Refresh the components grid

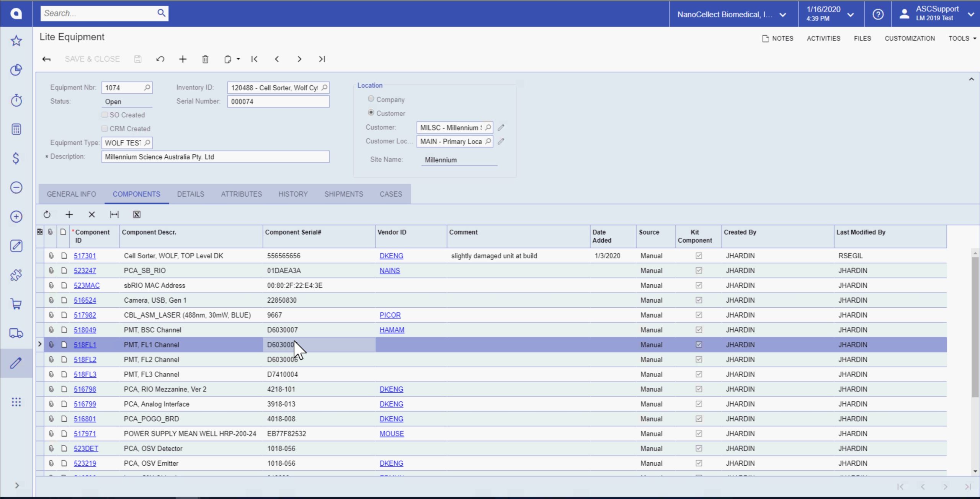click(x=47, y=215)
